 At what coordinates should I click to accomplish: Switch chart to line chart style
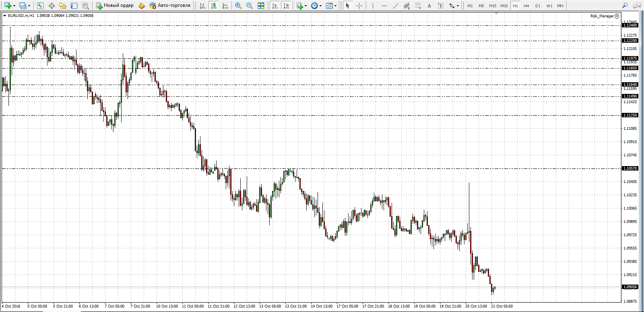225,6
